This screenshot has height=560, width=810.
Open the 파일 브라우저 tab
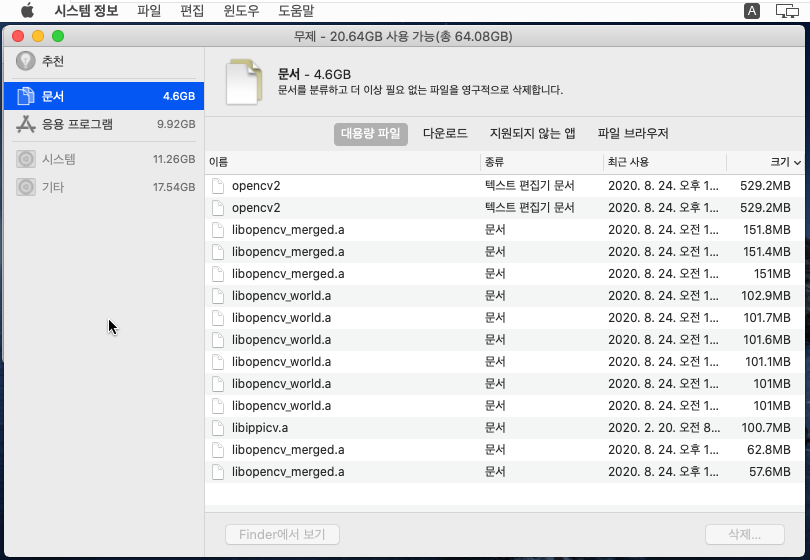[633, 134]
